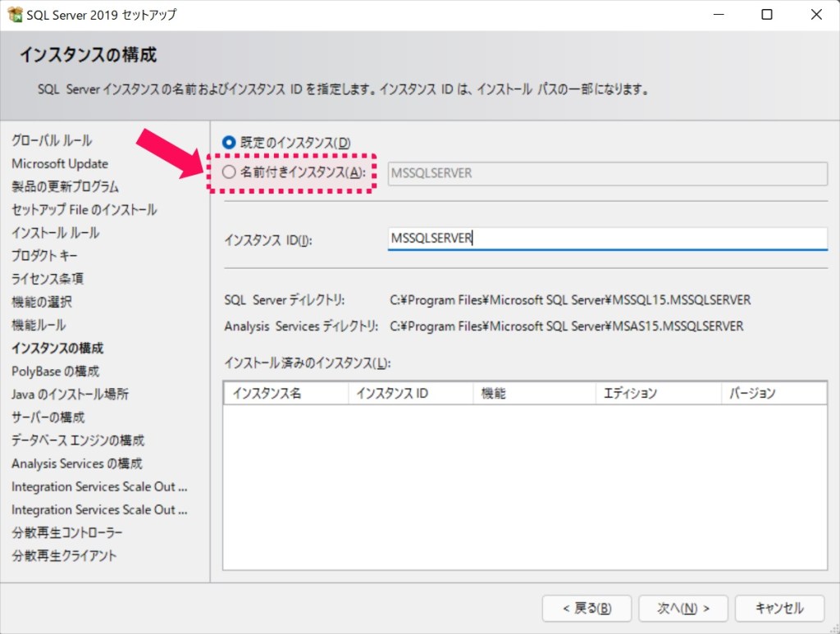Click the インスタンス ID input field
840x634 pixels.
(x=608, y=239)
